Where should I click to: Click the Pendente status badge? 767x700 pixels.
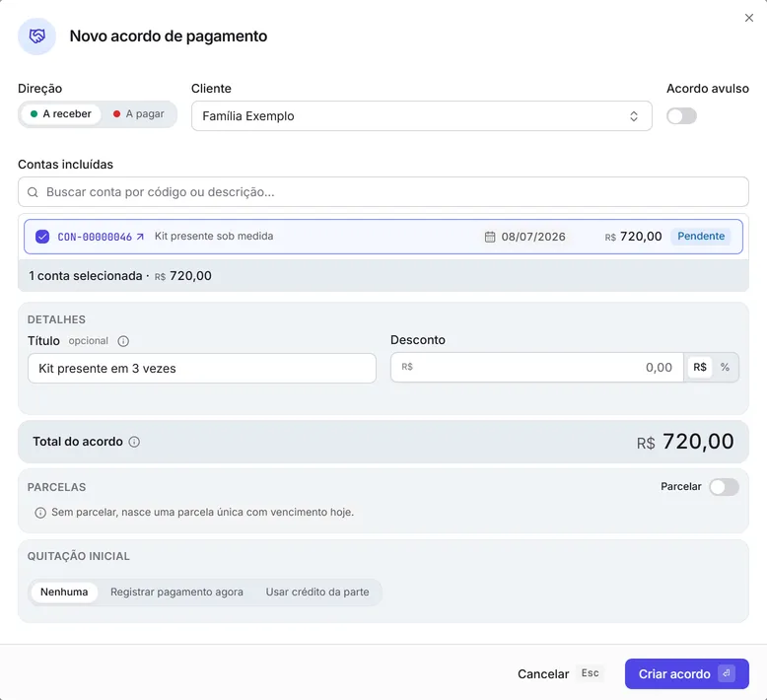point(701,237)
